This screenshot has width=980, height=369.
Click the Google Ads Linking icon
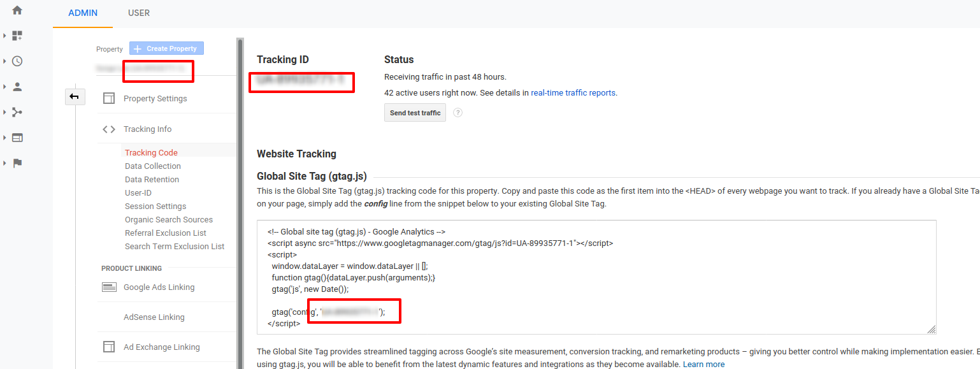pyautogui.click(x=109, y=287)
